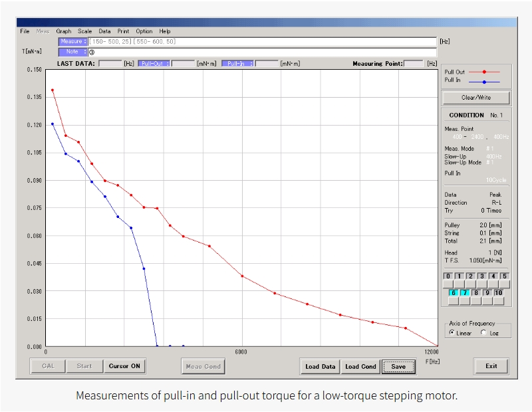Click the blue Pull-Out label
This screenshot has width=532, height=412.
(x=154, y=63)
